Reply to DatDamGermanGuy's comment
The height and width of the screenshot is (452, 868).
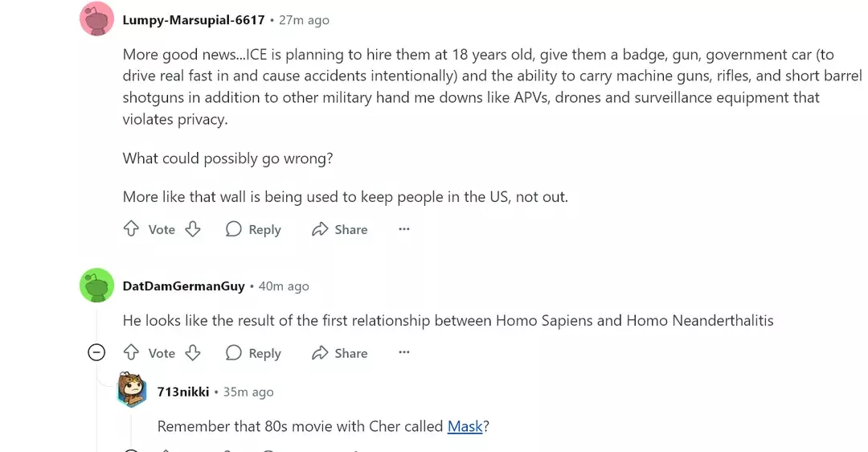tap(253, 353)
